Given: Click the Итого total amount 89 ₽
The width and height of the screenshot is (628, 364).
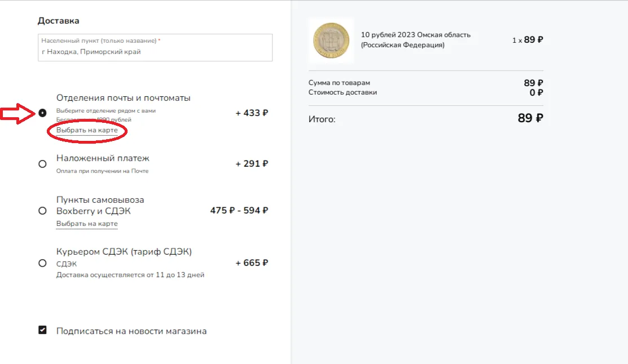Looking at the screenshot, I should pos(530,118).
